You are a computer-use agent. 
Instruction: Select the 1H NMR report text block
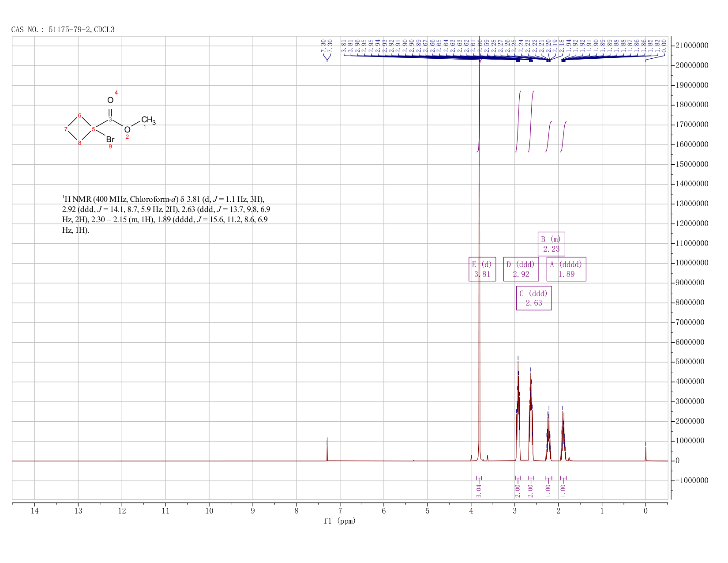coord(169,215)
